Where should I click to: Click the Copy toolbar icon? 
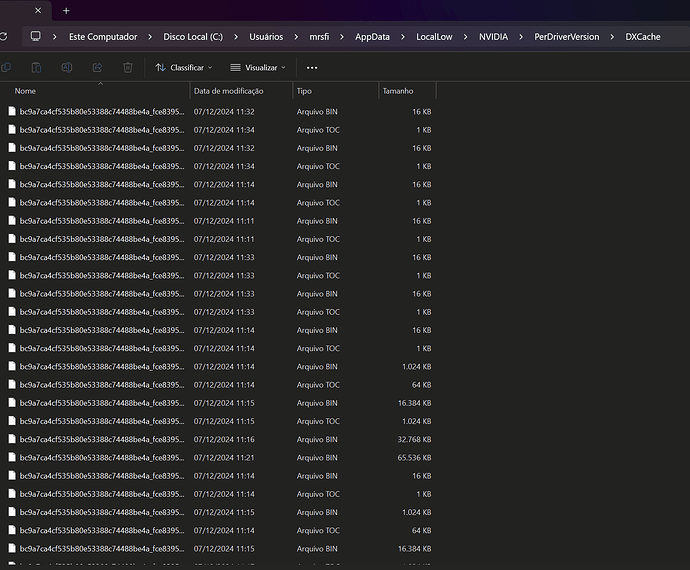click(6, 67)
